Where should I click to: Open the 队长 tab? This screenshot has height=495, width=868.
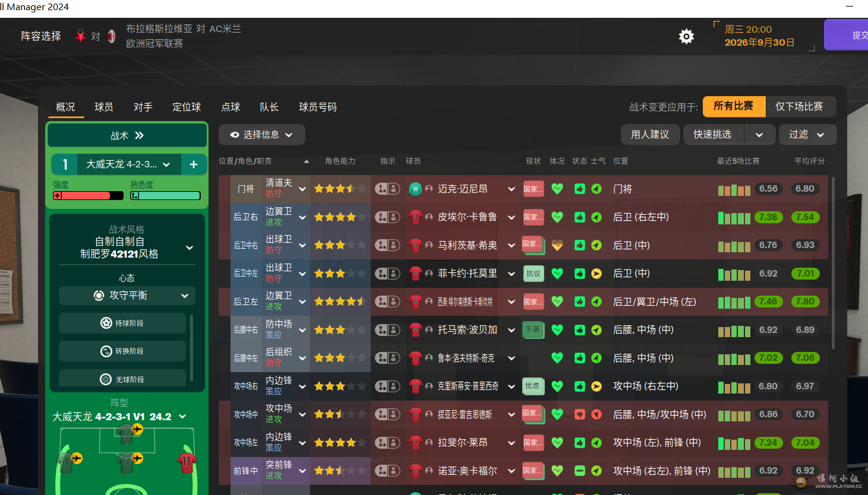click(x=269, y=107)
